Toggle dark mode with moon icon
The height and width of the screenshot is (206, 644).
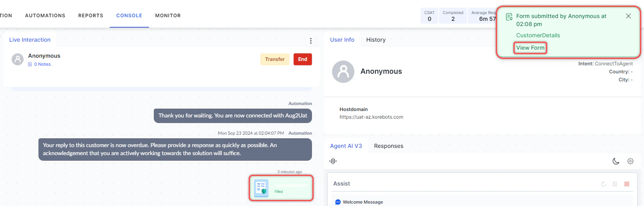[616, 161]
